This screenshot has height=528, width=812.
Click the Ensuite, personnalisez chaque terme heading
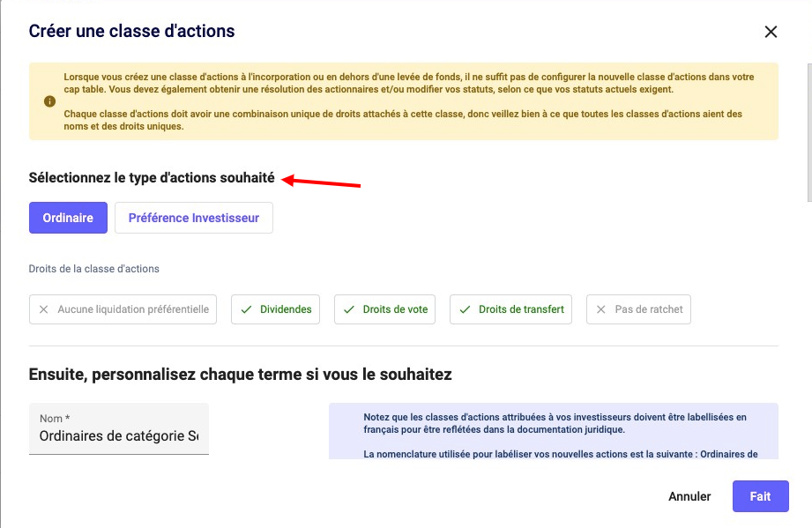240,375
